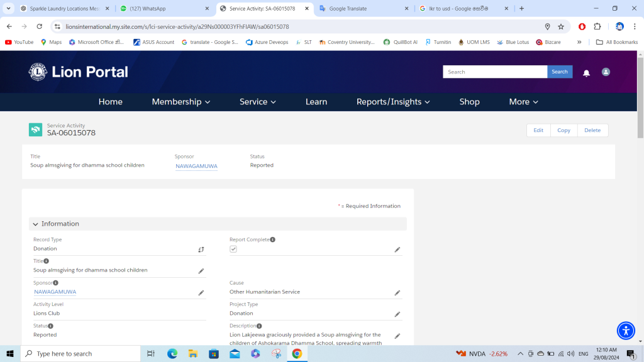644x362 pixels.
Task: Click the Edit button
Action: click(x=538, y=130)
